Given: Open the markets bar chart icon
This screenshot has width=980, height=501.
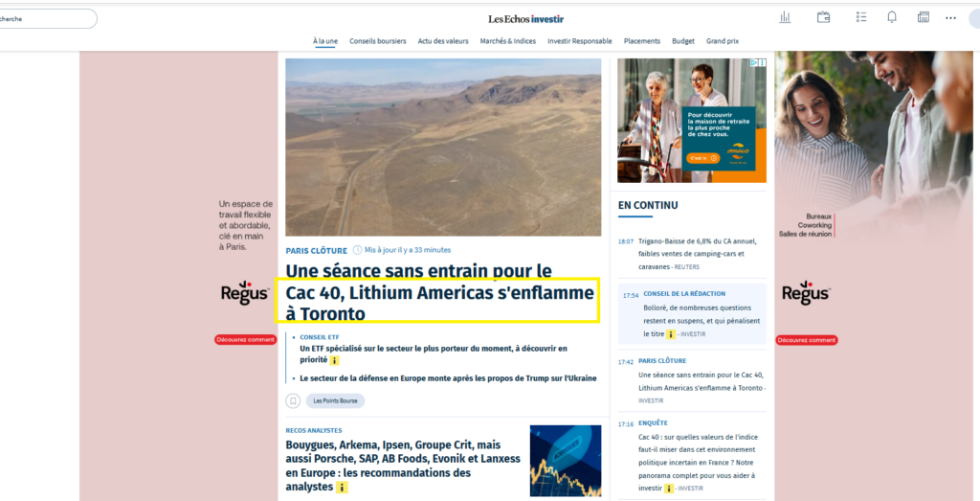Looking at the screenshot, I should [785, 17].
